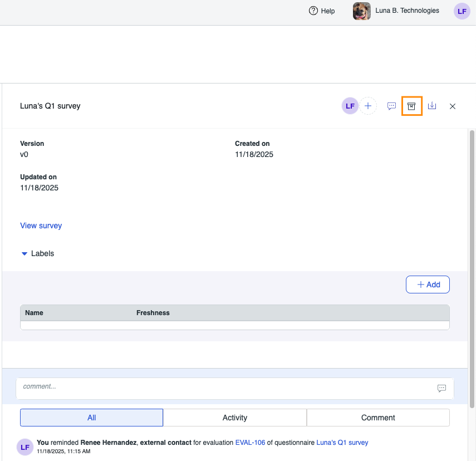Click the Help question mark icon
This screenshot has height=461, width=476.
point(313,11)
